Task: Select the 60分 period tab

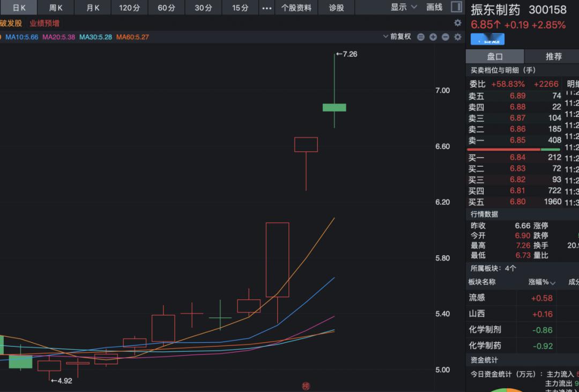Action: pos(166,8)
